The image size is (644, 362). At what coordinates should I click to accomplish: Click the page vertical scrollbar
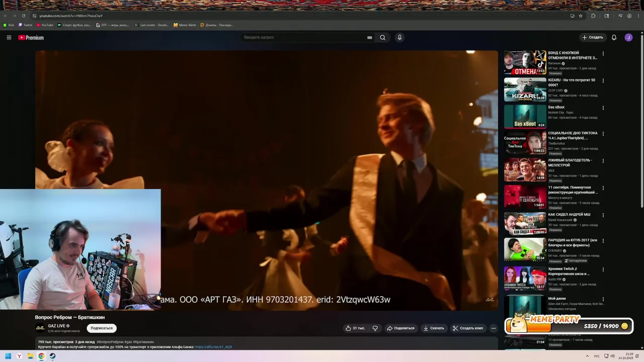(642, 121)
